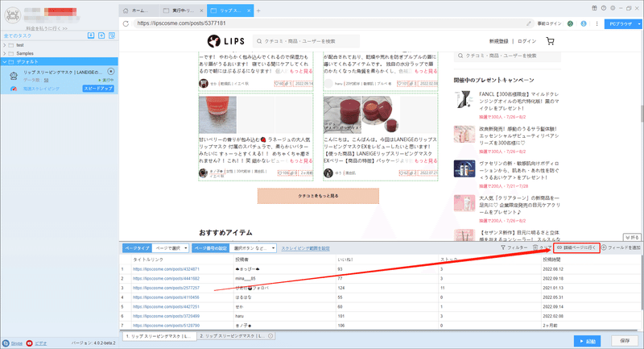Open the スクレイピング範囲を設定 link
644x349 pixels.
tap(305, 248)
